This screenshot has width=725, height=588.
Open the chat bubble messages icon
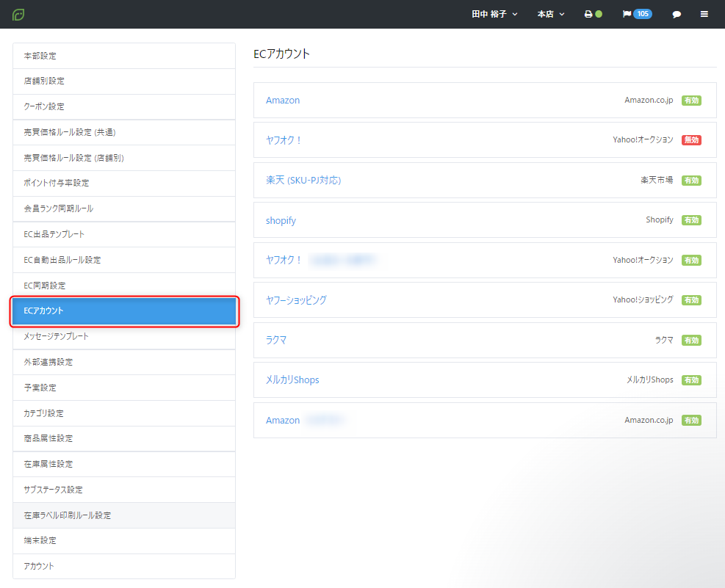click(676, 15)
